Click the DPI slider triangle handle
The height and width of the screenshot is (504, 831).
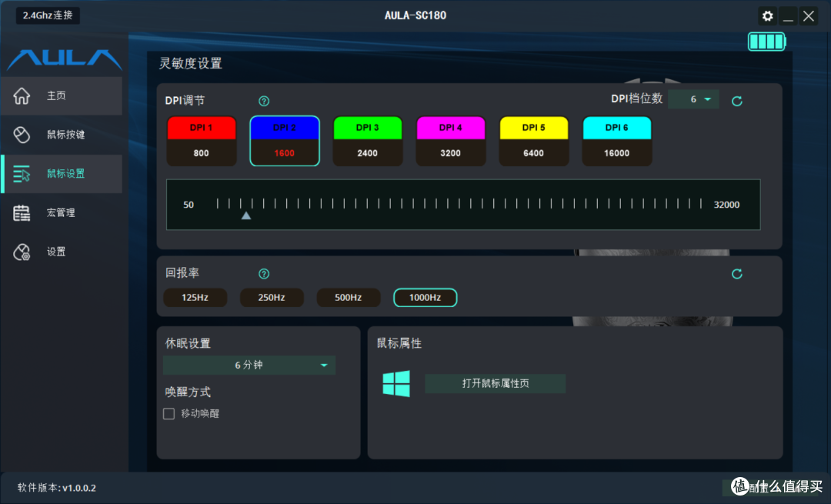[x=246, y=215]
